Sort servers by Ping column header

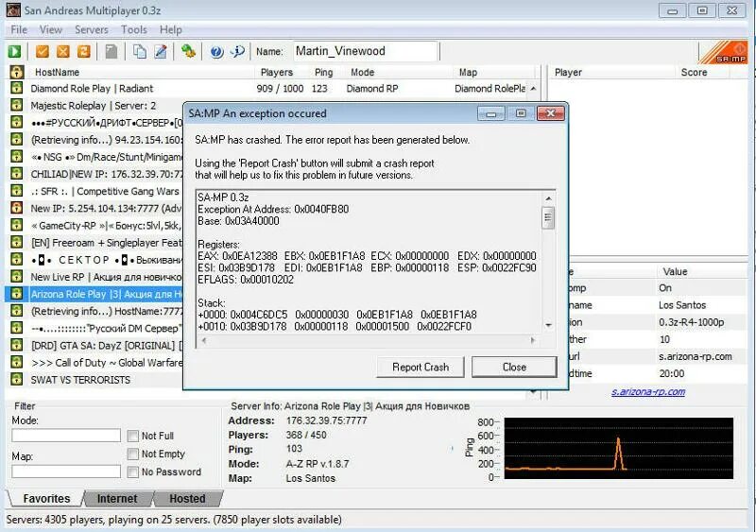(x=323, y=73)
